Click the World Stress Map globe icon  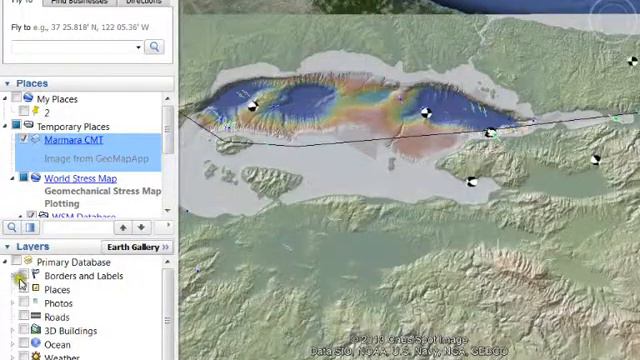(x=36, y=177)
